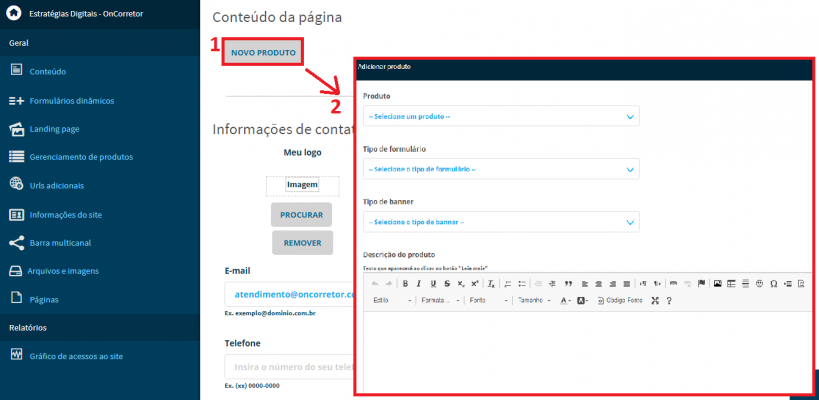Open the Tipo de banner dropdown
The image size is (819, 400).
coord(501,222)
